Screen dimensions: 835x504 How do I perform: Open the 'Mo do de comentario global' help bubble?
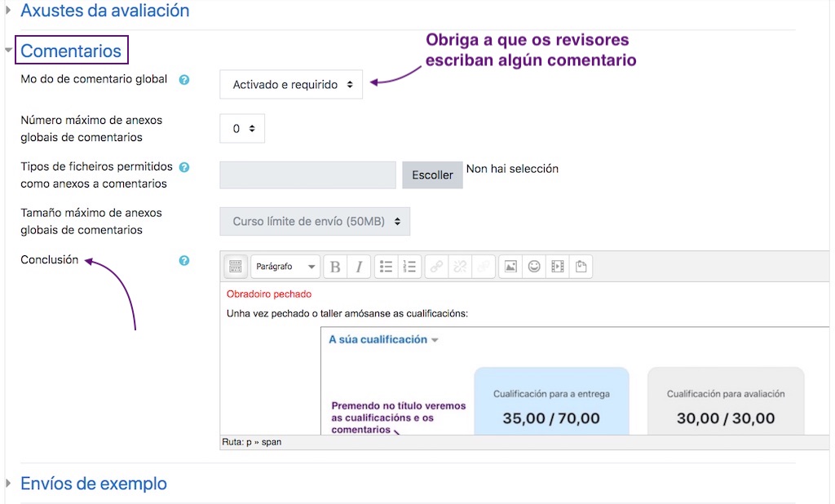click(x=184, y=80)
